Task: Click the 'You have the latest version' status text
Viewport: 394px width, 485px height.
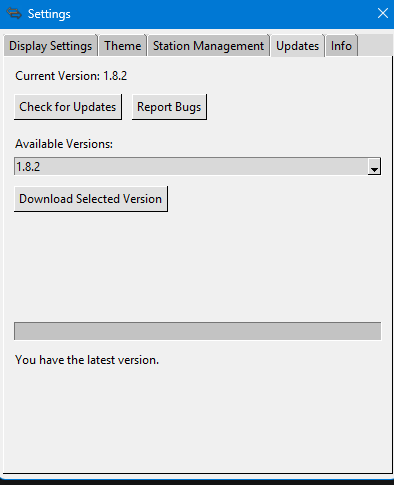Action: click(87, 360)
